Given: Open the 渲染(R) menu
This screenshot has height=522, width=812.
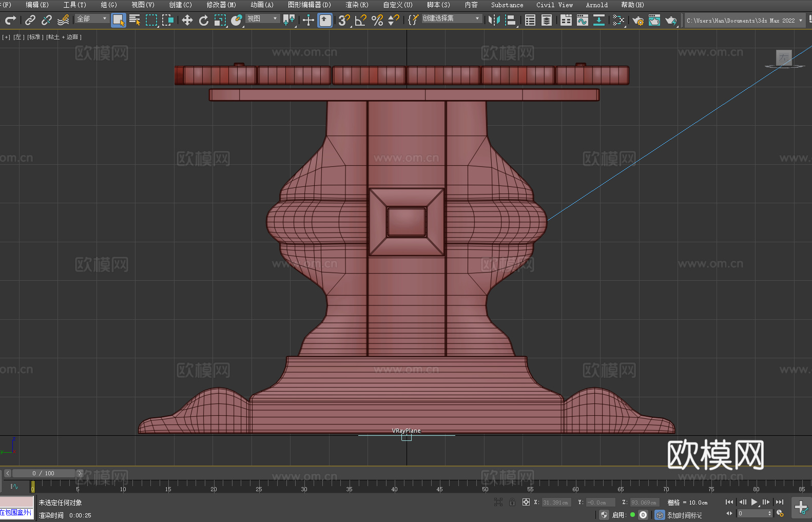Looking at the screenshot, I should point(357,5).
